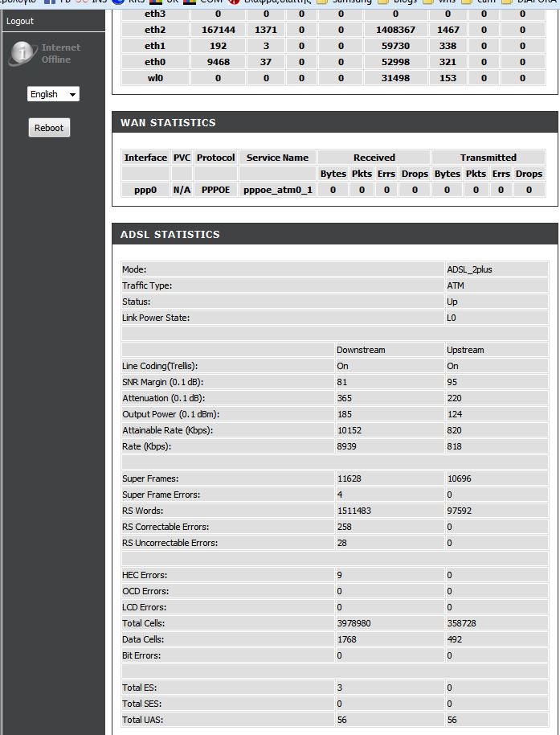Click the SNR Margin upstream value 95
The width and height of the screenshot is (560, 735).
(x=452, y=382)
